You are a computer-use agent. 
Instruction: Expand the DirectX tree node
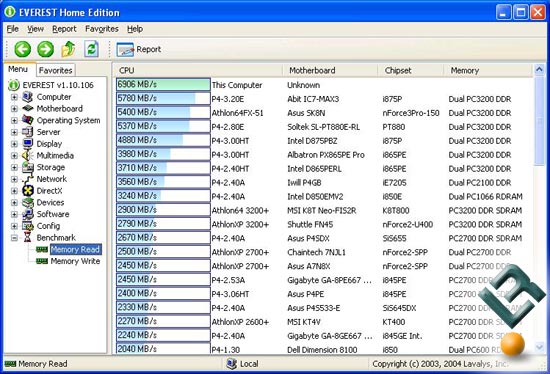(14, 191)
